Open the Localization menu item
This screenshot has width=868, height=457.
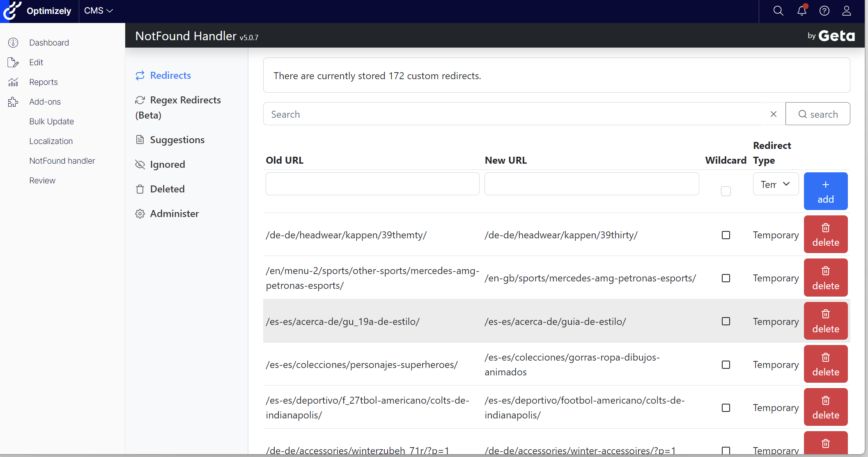click(51, 141)
